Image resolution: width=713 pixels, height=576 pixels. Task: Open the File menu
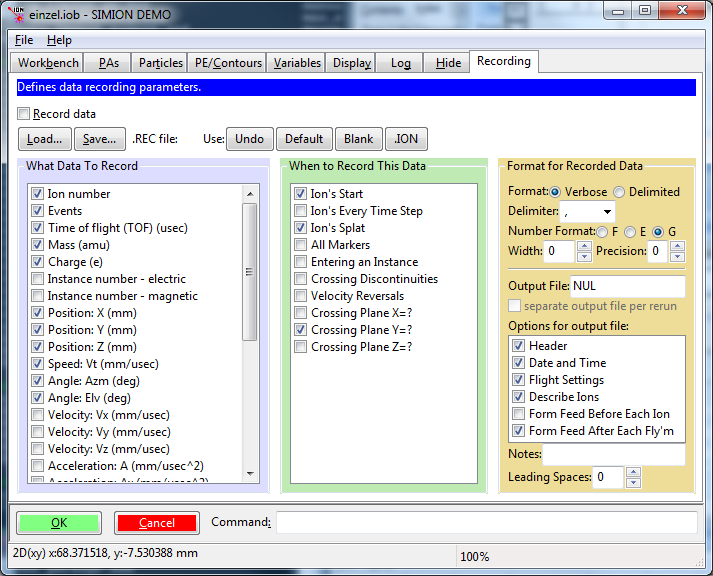tap(24, 40)
